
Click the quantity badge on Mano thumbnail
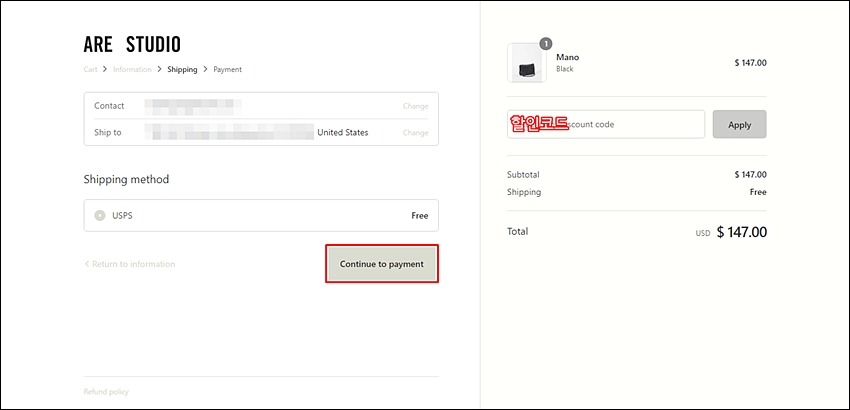(546, 43)
